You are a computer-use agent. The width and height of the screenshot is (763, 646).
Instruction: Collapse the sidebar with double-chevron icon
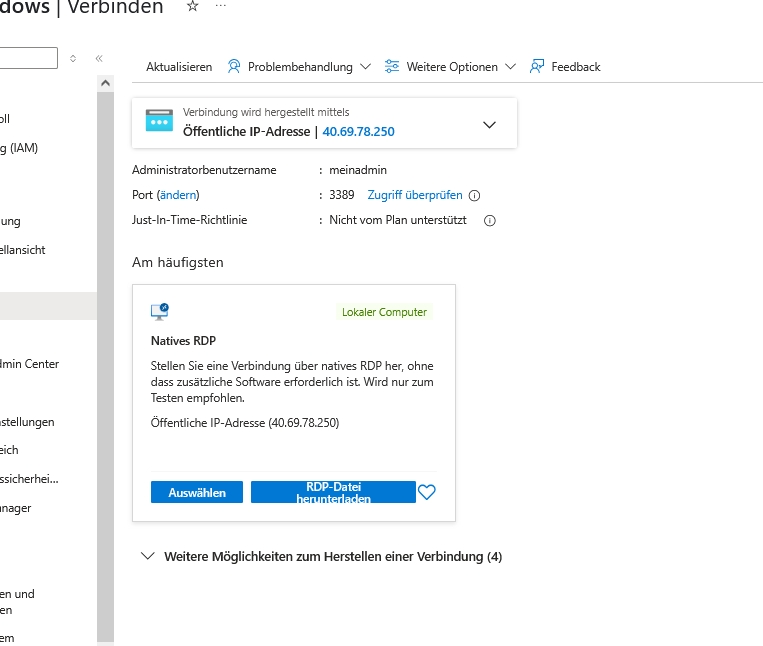99,59
